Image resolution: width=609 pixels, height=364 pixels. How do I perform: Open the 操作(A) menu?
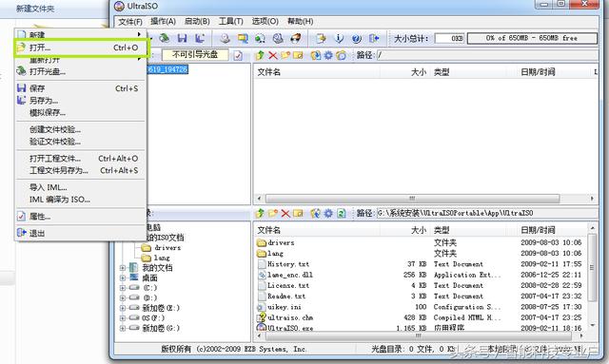tap(163, 21)
